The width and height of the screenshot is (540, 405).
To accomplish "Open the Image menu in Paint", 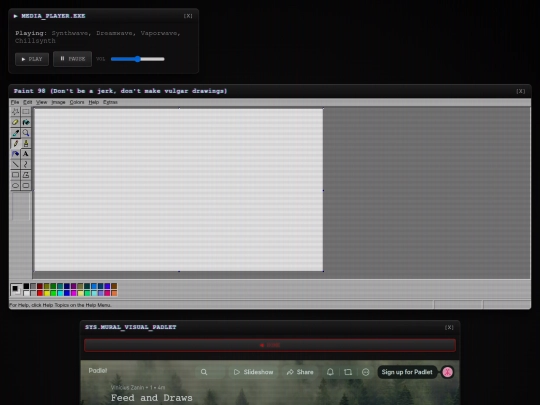I will tap(58, 102).
